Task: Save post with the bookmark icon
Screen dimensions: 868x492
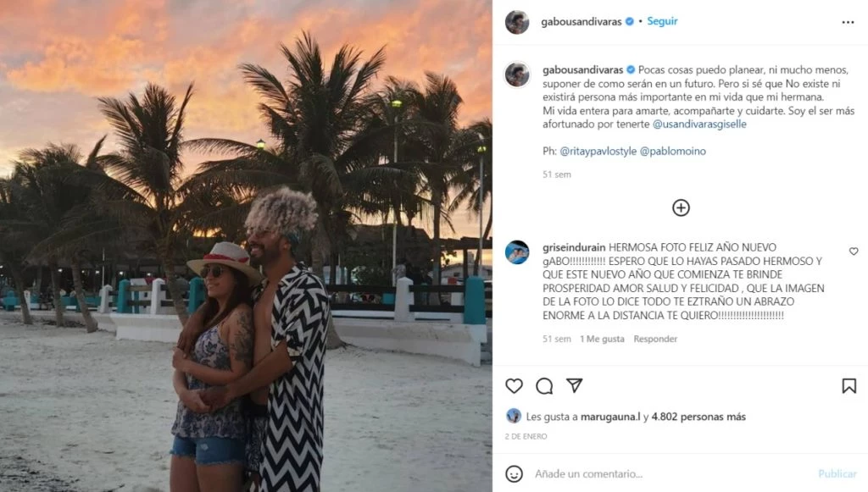Action: point(849,386)
